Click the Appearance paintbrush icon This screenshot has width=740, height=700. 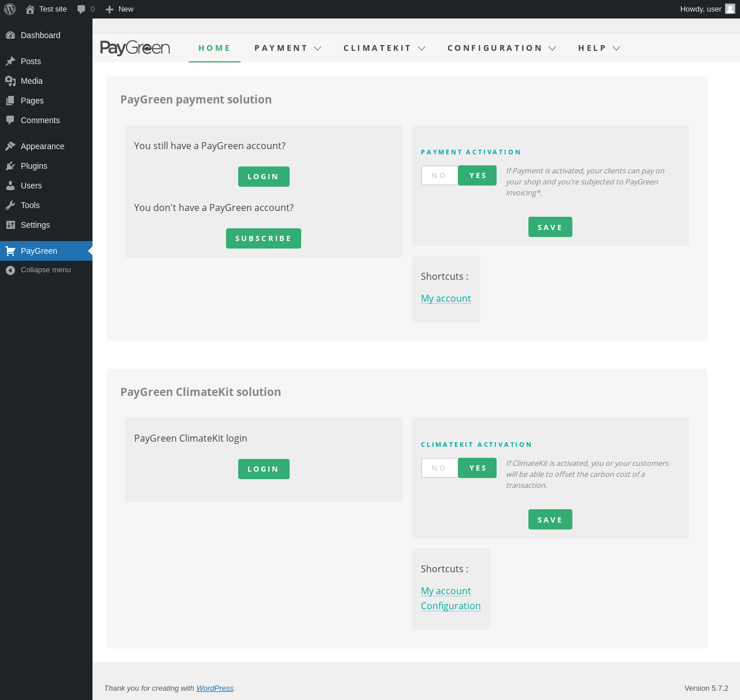coord(10,146)
